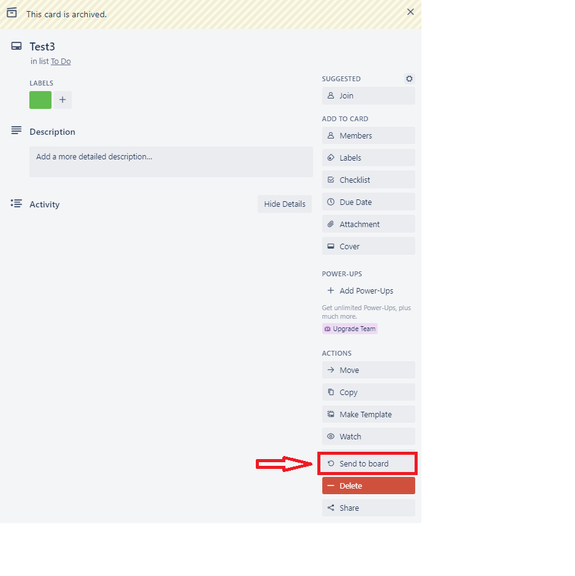Send the archived card to board
This screenshot has width=575, height=576.
pos(368,464)
